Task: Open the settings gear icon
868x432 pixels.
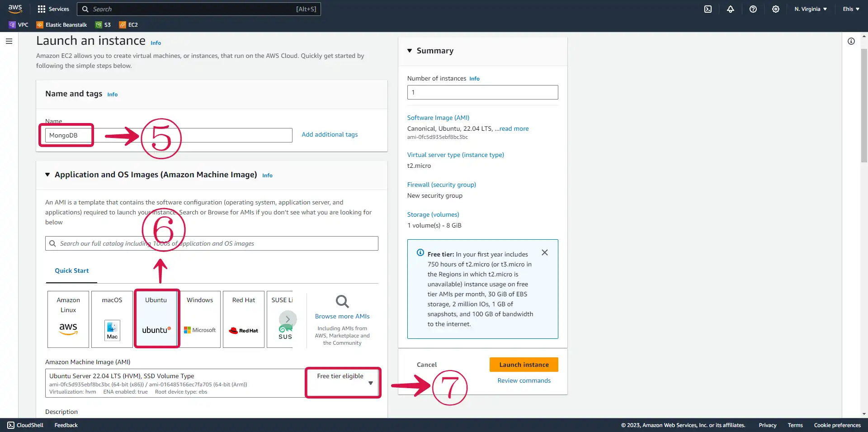Action: click(776, 9)
